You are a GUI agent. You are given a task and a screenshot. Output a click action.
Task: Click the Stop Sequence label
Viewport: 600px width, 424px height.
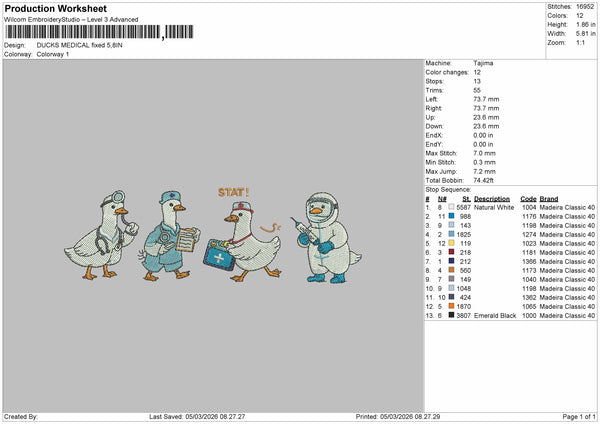(x=448, y=190)
